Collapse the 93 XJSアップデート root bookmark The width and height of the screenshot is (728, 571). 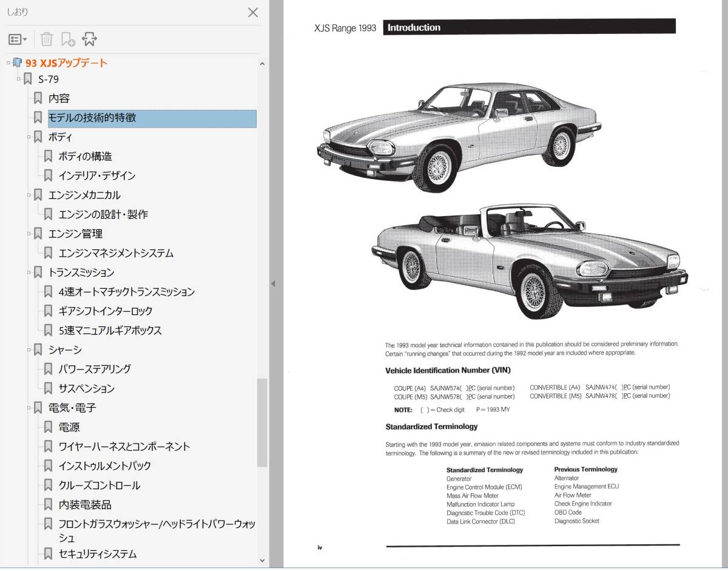tap(8, 63)
